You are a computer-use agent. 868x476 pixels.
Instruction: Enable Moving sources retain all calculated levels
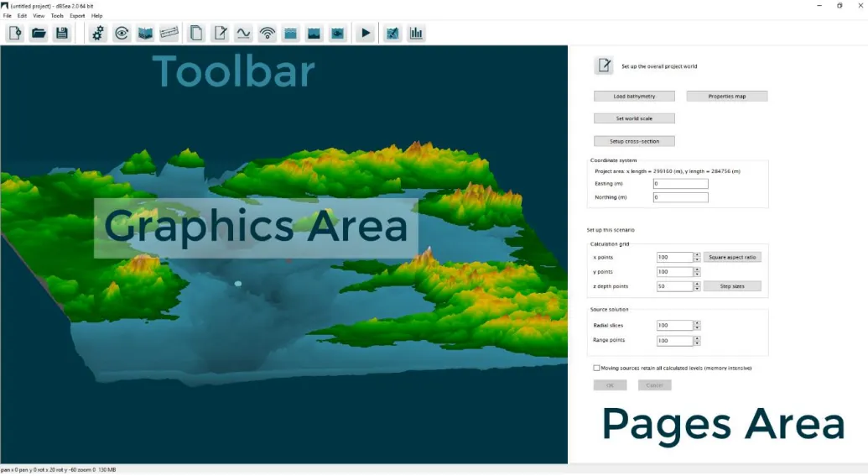[x=596, y=368]
